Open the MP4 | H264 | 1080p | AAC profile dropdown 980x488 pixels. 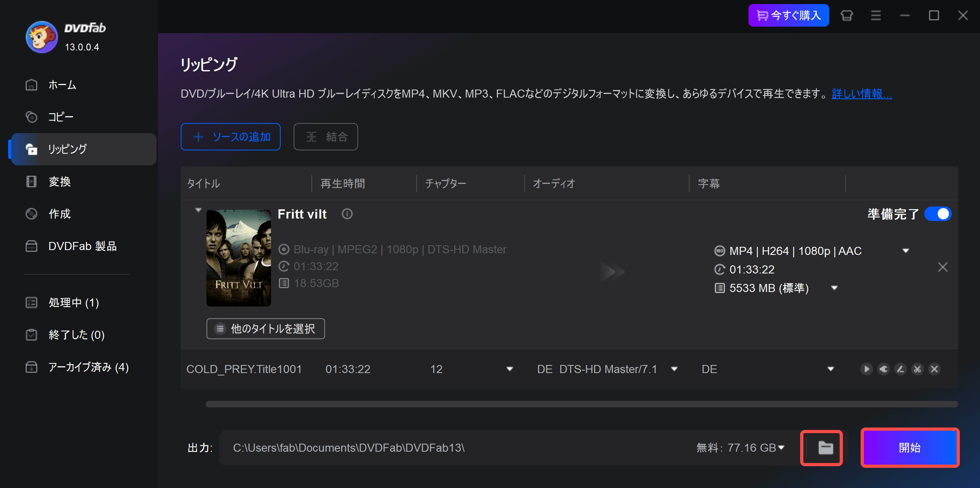pos(906,251)
